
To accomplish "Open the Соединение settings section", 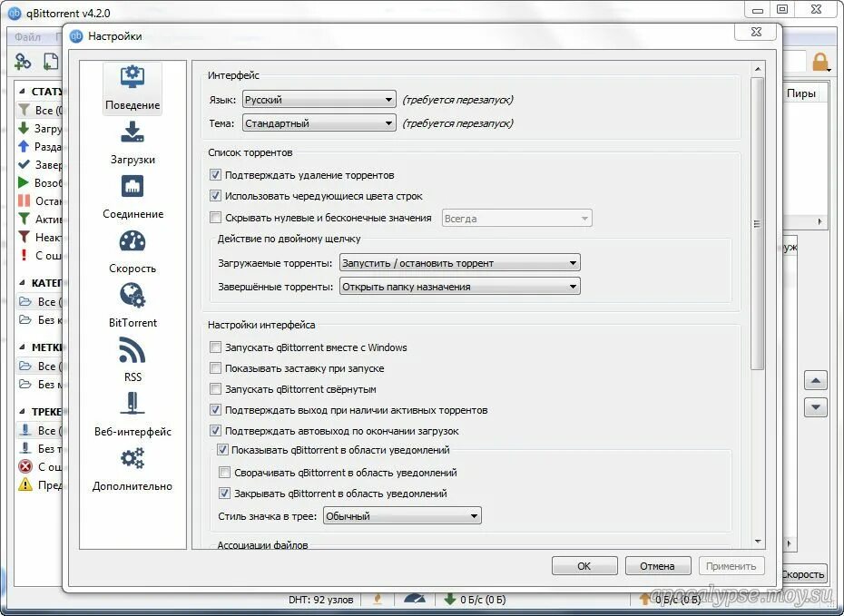I will click(x=132, y=197).
